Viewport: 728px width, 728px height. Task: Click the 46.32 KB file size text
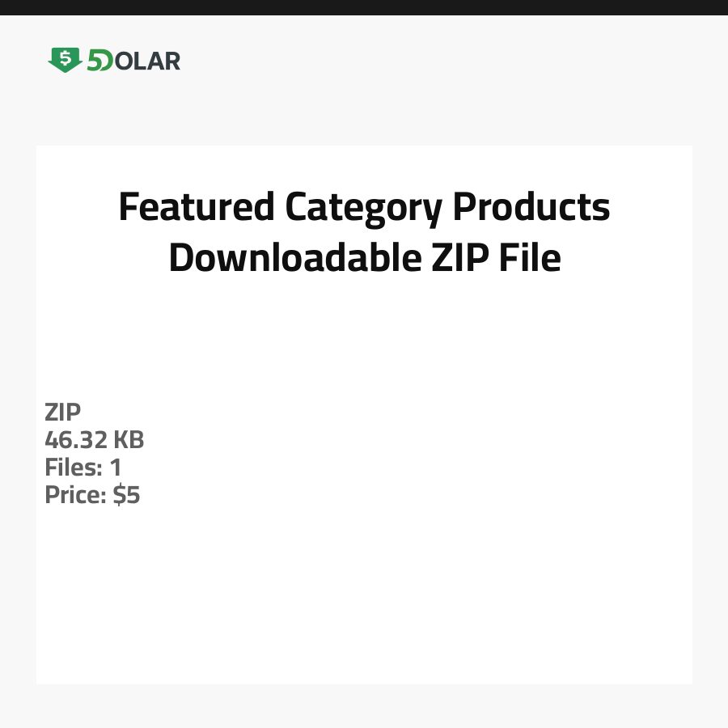[x=94, y=440]
